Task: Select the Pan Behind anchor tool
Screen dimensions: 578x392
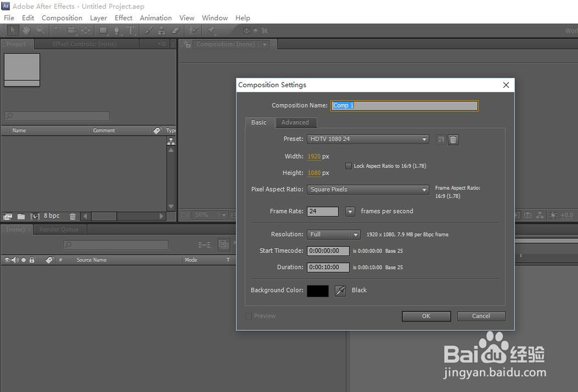Action: click(x=86, y=31)
